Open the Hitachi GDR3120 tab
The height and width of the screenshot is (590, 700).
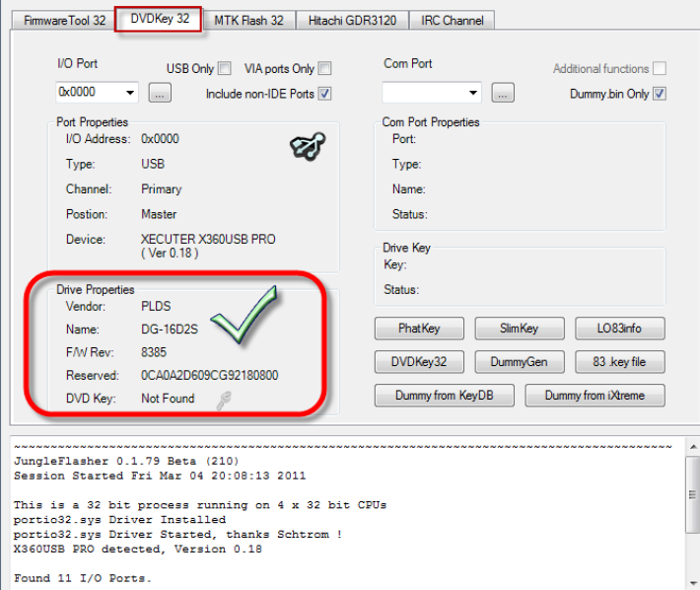tap(352, 21)
